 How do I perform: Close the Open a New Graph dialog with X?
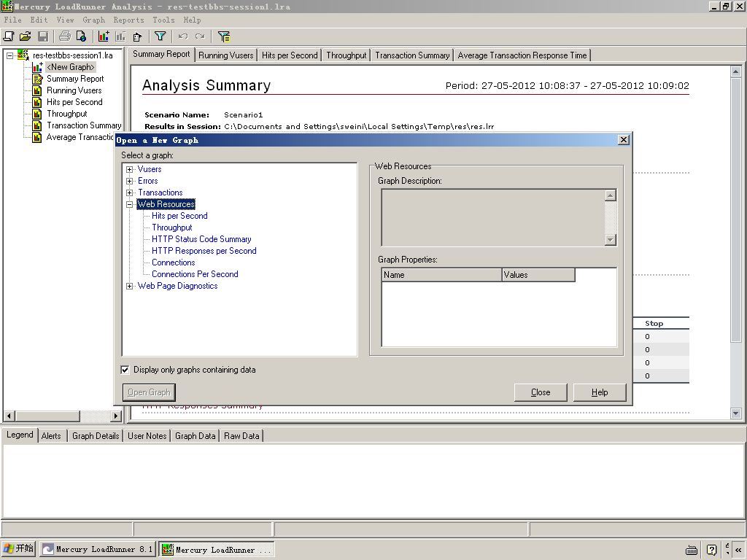623,139
